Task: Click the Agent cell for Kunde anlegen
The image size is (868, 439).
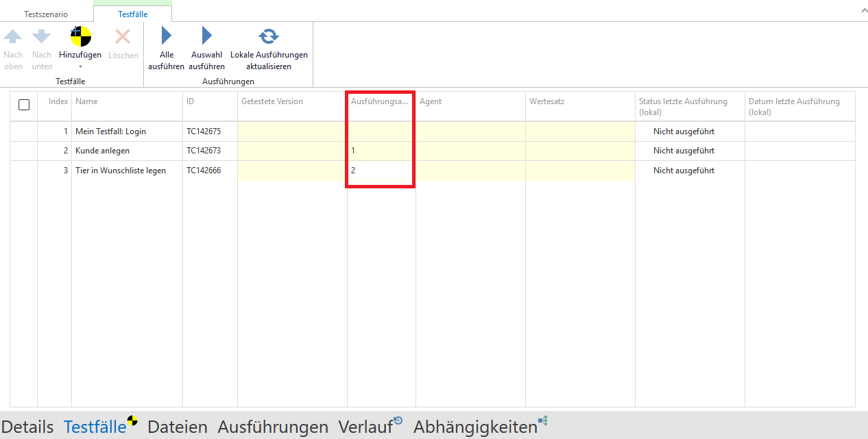Action: (470, 151)
